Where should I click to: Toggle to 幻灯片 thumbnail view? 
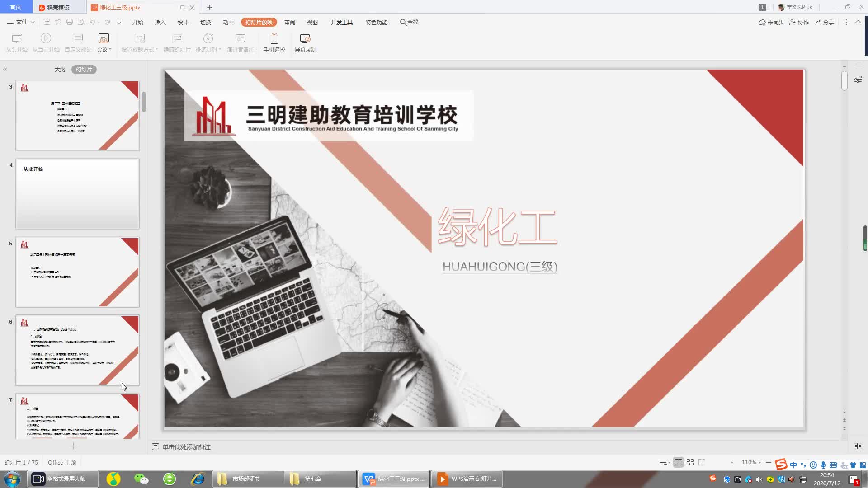[x=84, y=69]
